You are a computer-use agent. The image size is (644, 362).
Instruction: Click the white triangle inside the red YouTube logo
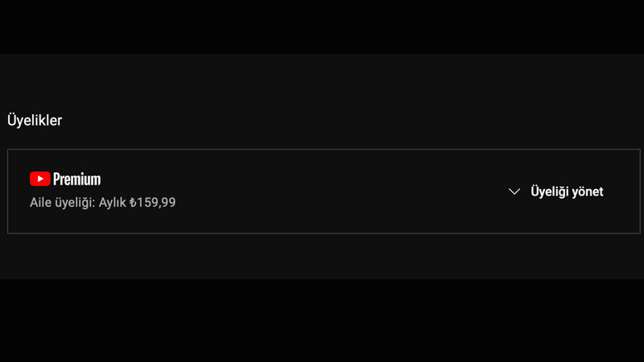point(40,179)
